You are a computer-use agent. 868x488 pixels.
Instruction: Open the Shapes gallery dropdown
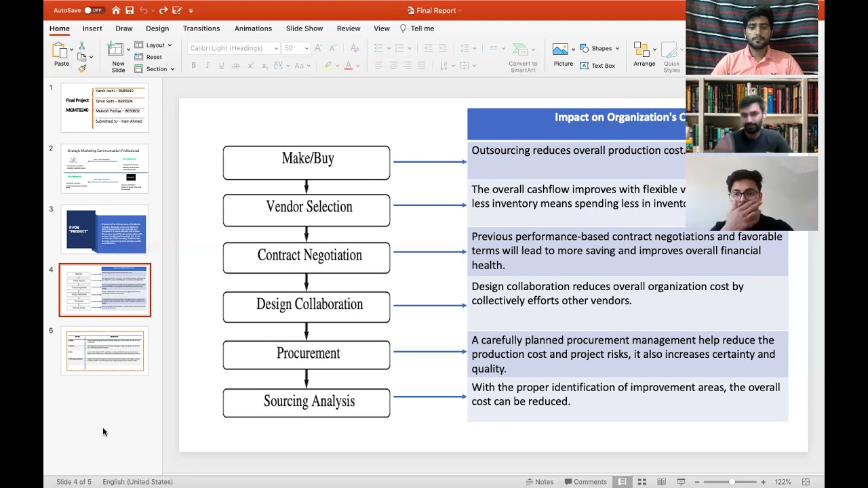[x=599, y=48]
